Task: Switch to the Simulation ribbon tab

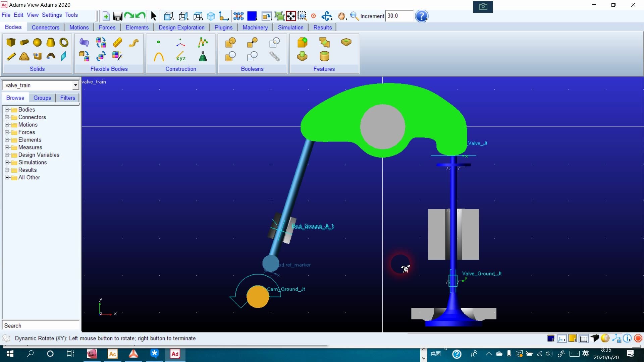Action: point(290,27)
